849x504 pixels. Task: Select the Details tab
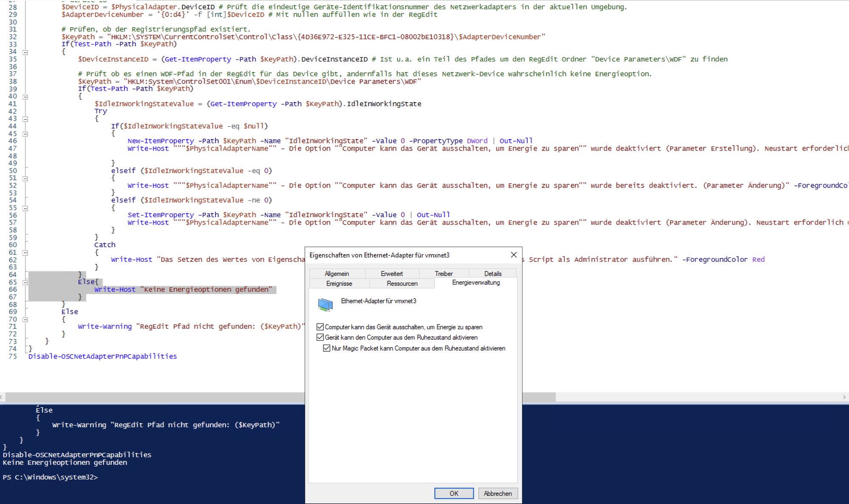coord(493,274)
